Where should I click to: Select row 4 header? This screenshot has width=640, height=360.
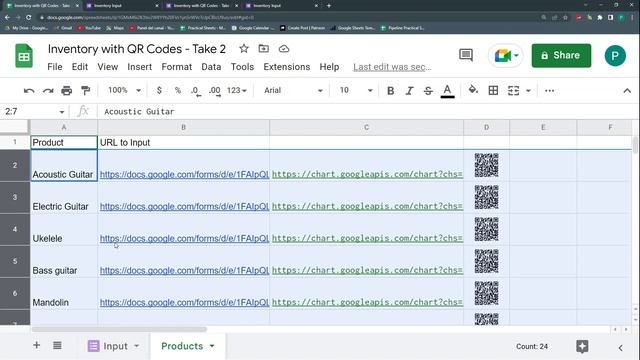coord(15,229)
